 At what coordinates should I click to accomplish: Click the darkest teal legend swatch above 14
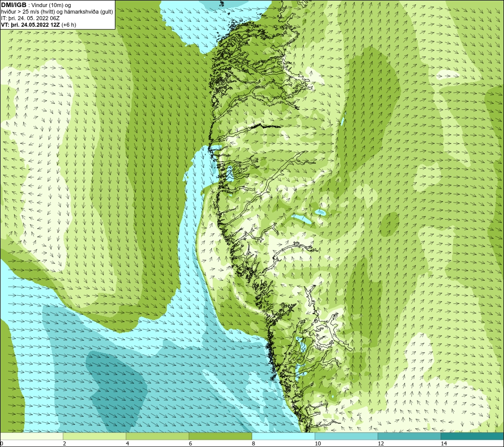(x=472, y=436)
